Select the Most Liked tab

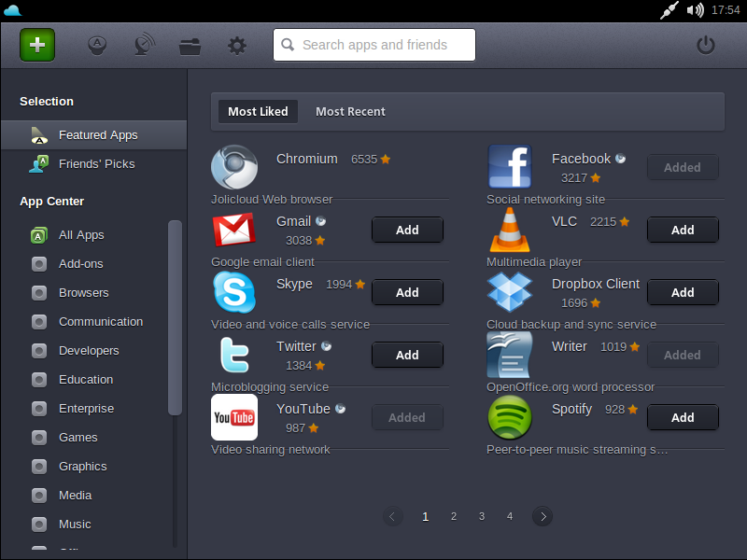point(258,111)
